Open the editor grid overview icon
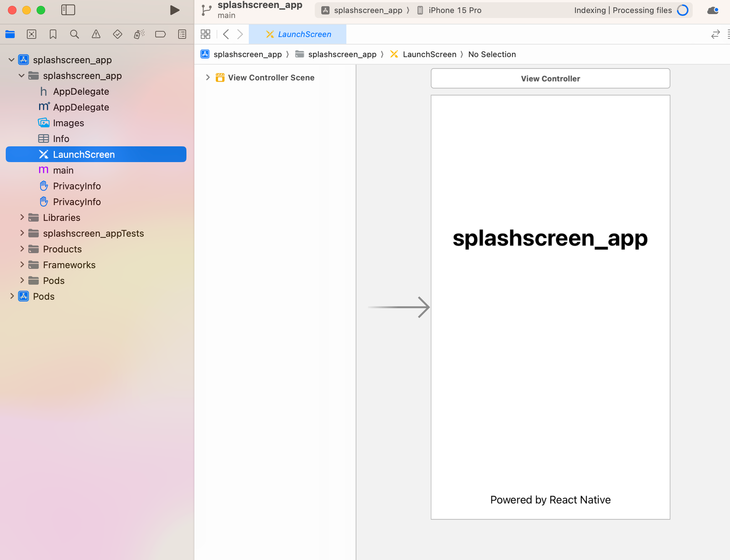Screen dimensions: 730x560 [205, 34]
